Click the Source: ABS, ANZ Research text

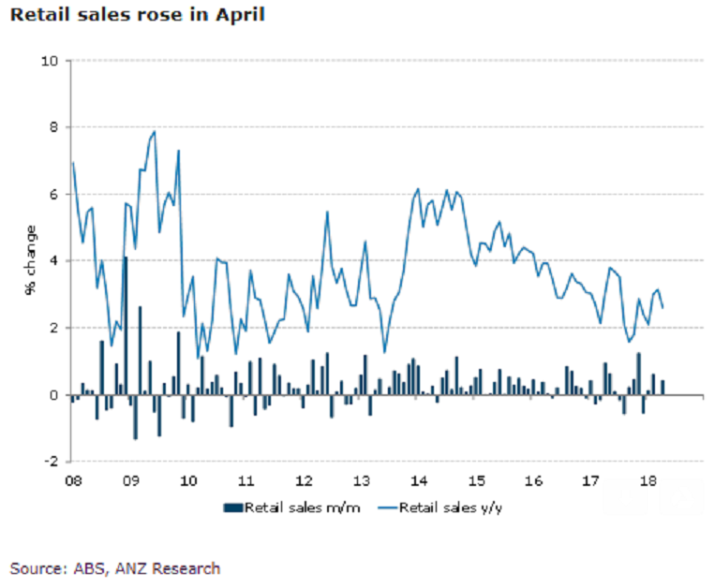click(115, 568)
